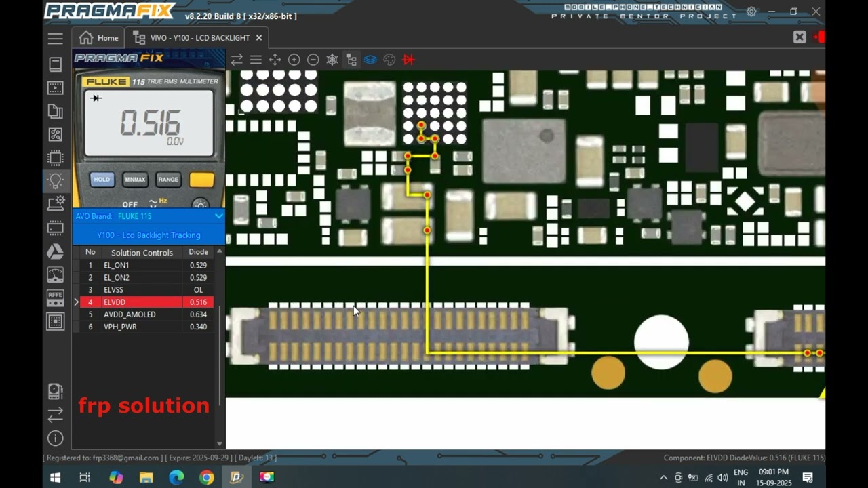The width and height of the screenshot is (868, 488).
Task: Click the swap arrows icon in board toolbar
Action: point(237,60)
